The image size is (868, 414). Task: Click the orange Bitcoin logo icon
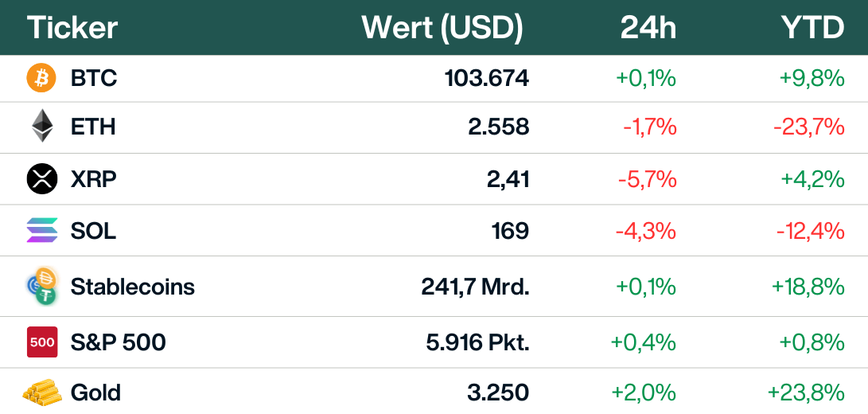42,78
